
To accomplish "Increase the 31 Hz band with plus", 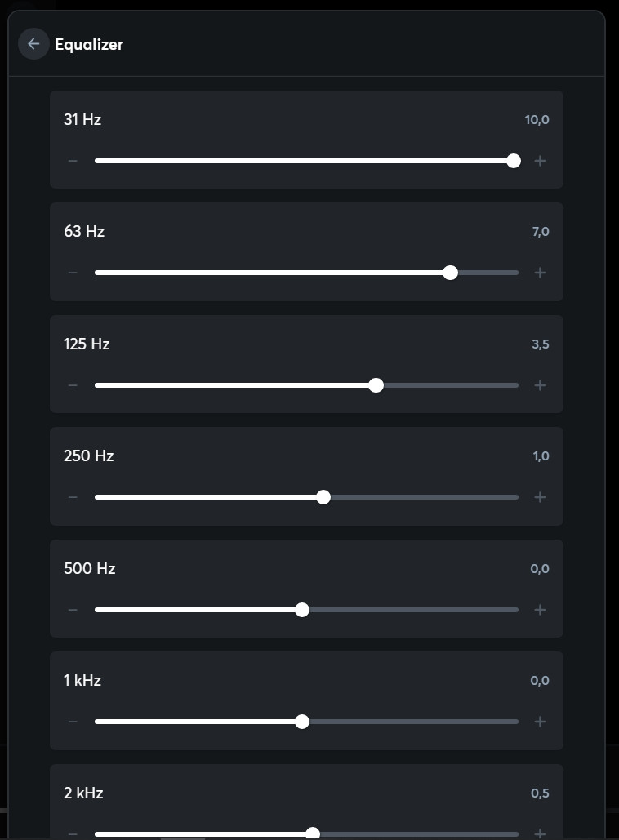I will [x=540, y=161].
